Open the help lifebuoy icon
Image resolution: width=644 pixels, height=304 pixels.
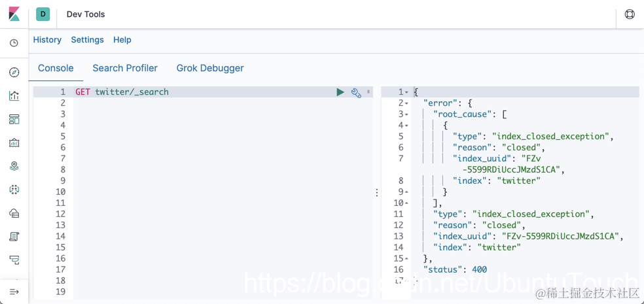pyautogui.click(x=629, y=14)
